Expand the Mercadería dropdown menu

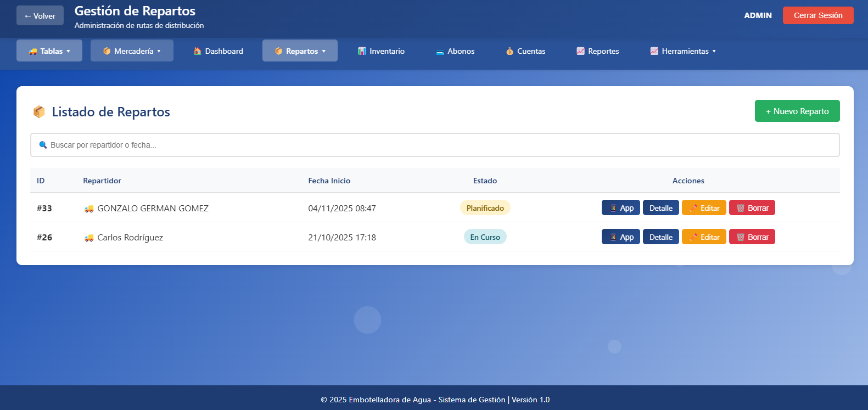tap(132, 51)
